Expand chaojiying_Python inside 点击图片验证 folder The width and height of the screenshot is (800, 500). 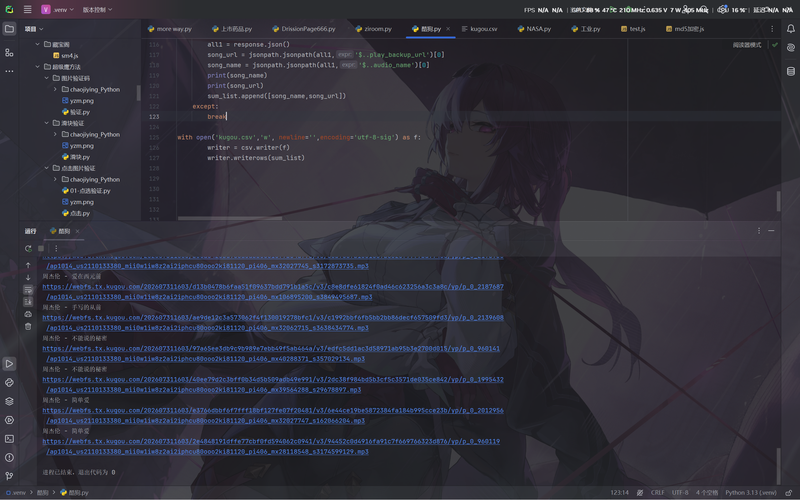click(x=55, y=179)
